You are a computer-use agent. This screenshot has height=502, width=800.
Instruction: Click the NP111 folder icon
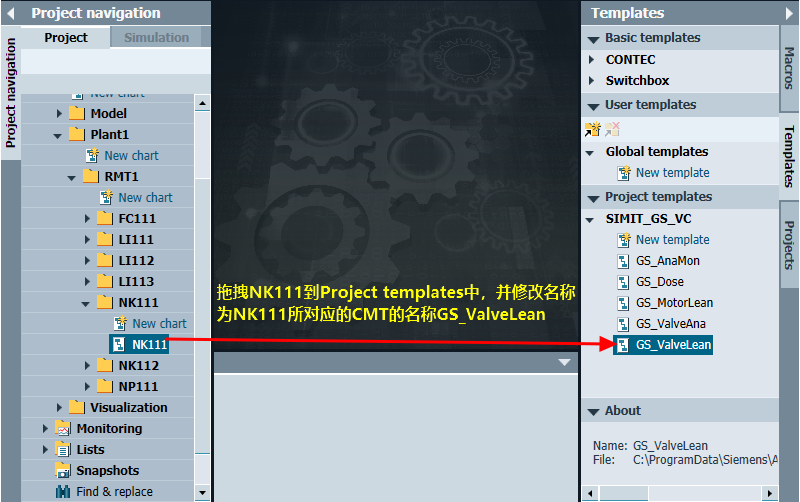click(x=105, y=386)
